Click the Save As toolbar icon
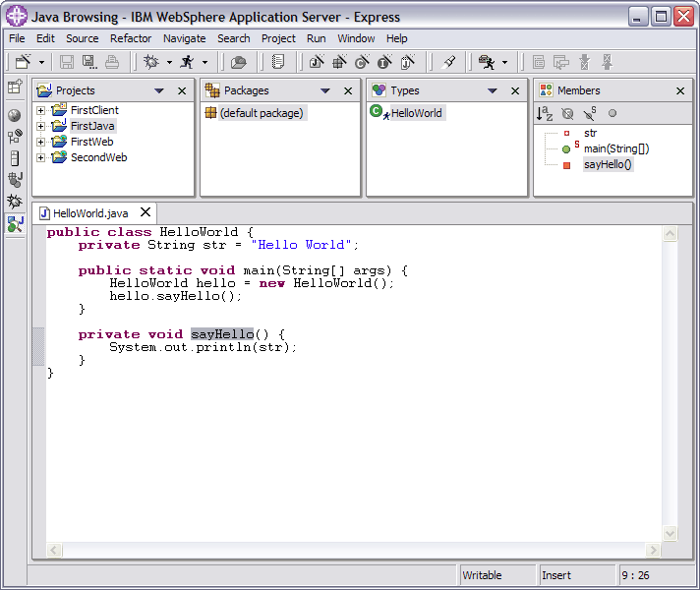This screenshot has width=700, height=590. click(x=89, y=62)
